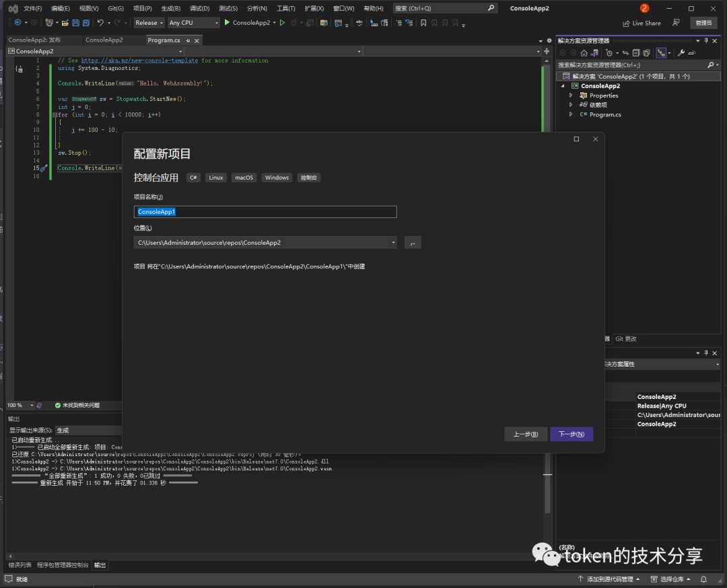
Task: Pin the Program.cs tab
Action: (x=188, y=41)
